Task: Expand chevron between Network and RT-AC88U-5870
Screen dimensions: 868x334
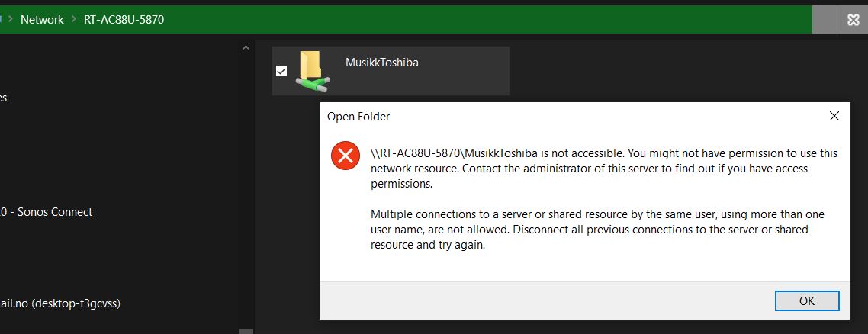Action: point(73,19)
